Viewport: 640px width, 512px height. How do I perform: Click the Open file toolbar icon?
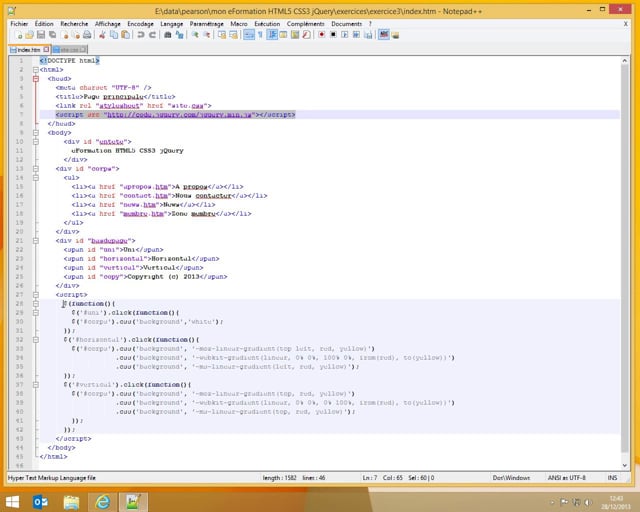tap(29, 35)
